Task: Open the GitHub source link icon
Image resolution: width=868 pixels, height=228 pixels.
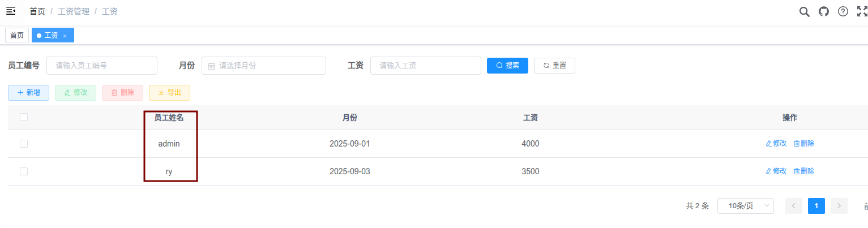Action: [x=824, y=11]
